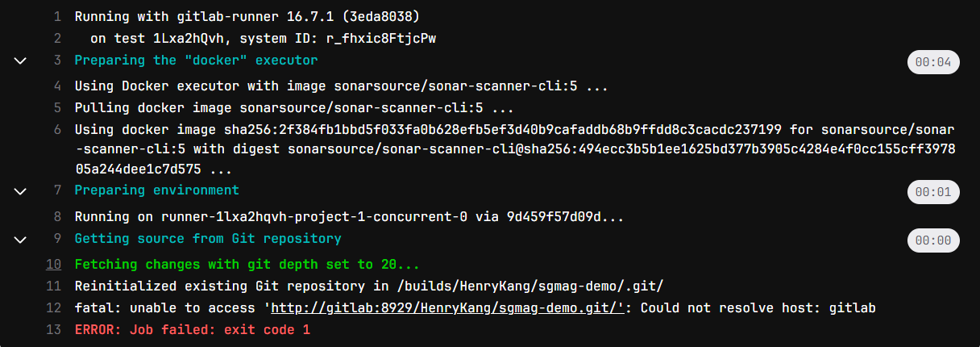980x347 pixels.
Task: Click line number 12 beside fatal error
Action: (x=54, y=307)
